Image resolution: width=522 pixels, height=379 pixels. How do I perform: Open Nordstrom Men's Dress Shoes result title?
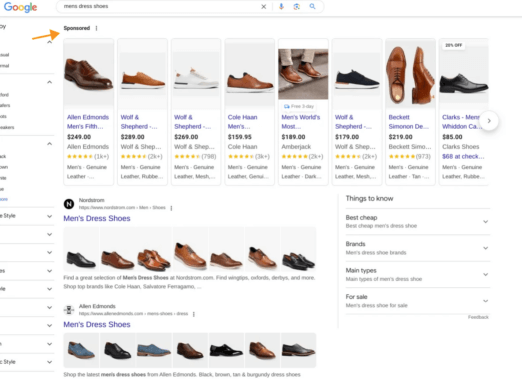pyautogui.click(x=97, y=218)
